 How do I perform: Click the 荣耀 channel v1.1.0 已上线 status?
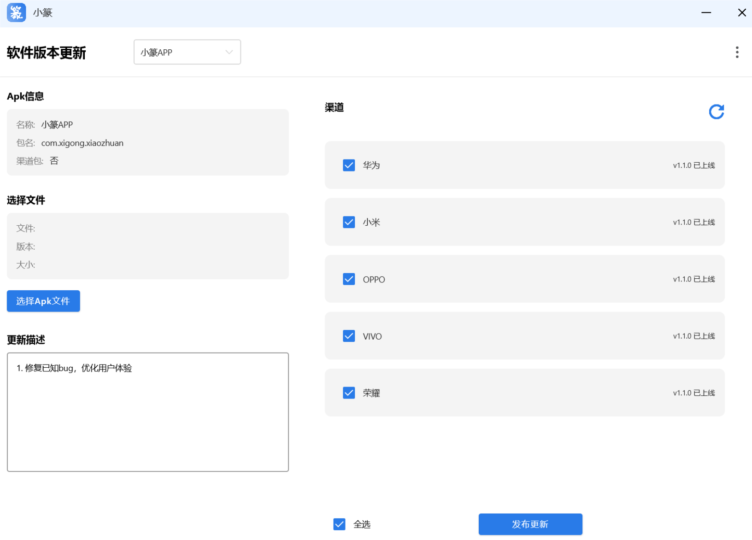693,393
